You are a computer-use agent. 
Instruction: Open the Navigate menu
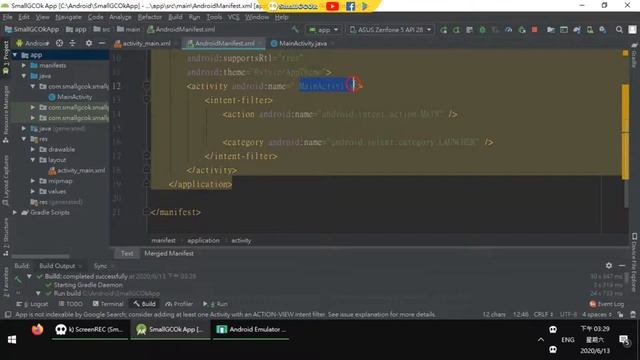click(68, 17)
